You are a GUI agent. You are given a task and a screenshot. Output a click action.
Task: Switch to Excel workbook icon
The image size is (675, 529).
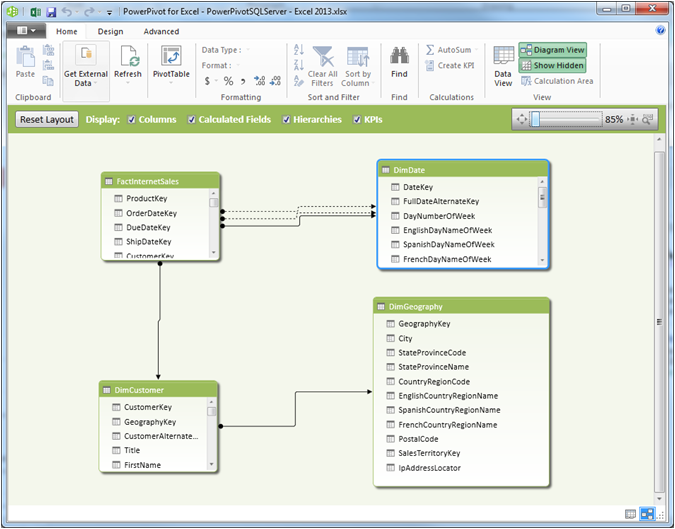coord(36,12)
